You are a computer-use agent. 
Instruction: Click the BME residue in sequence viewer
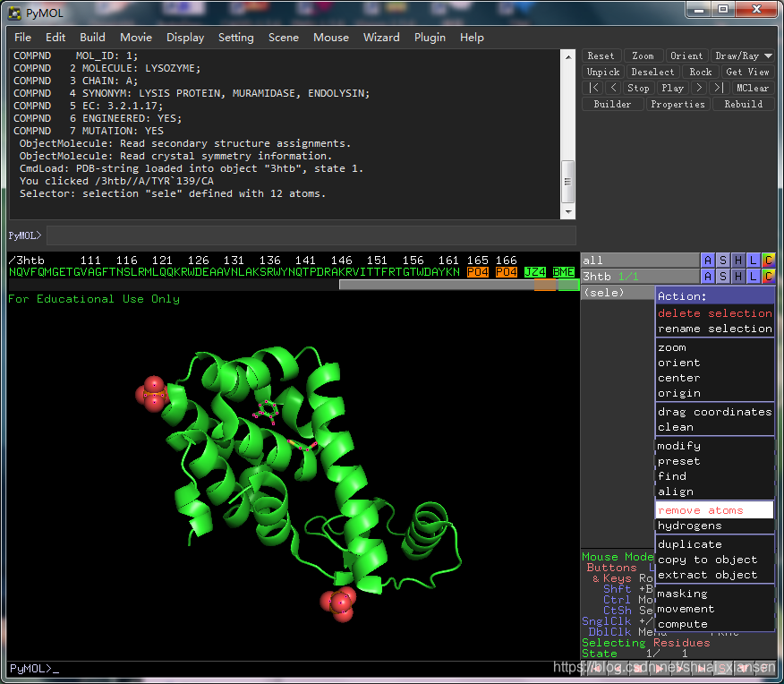click(564, 272)
